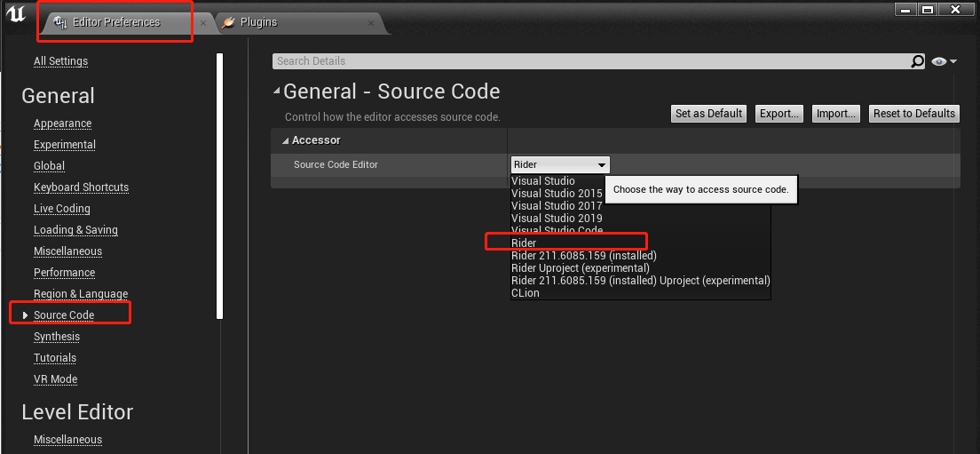Open the Performance settings page

point(65,272)
